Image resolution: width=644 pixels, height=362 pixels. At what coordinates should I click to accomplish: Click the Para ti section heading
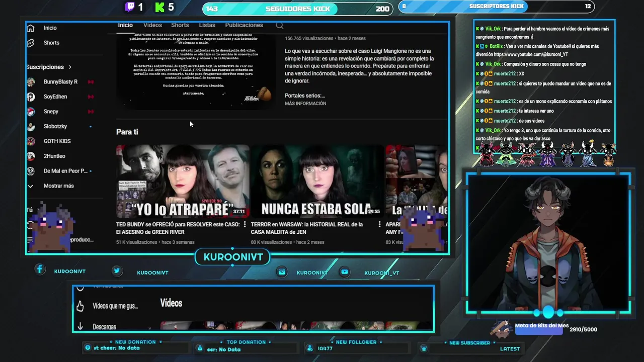(127, 132)
